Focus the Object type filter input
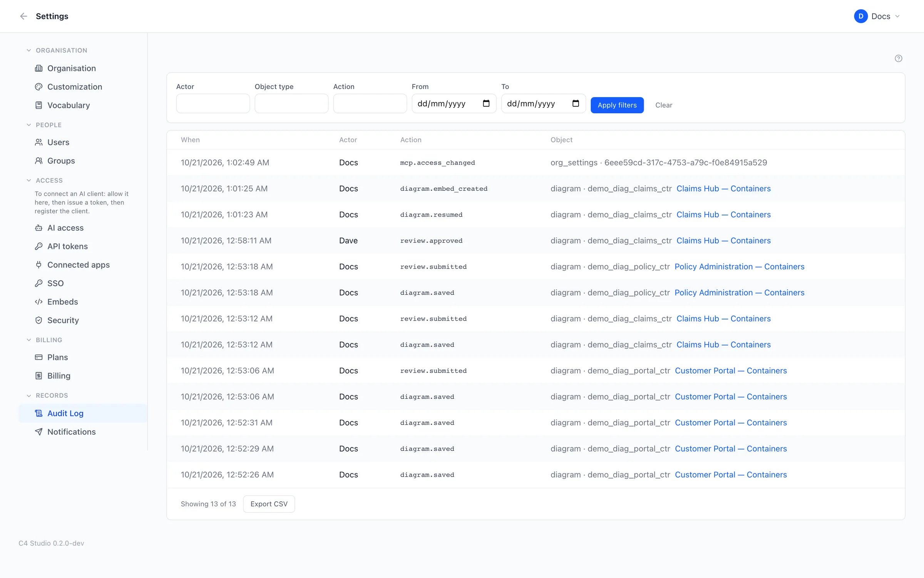This screenshot has height=578, width=924. [291, 103]
